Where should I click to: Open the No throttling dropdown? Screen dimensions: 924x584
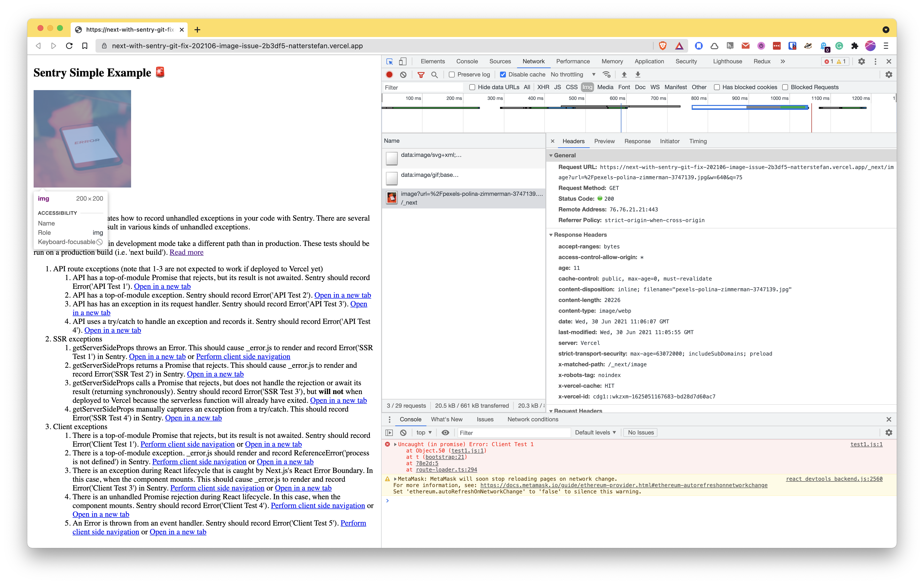pyautogui.click(x=573, y=74)
